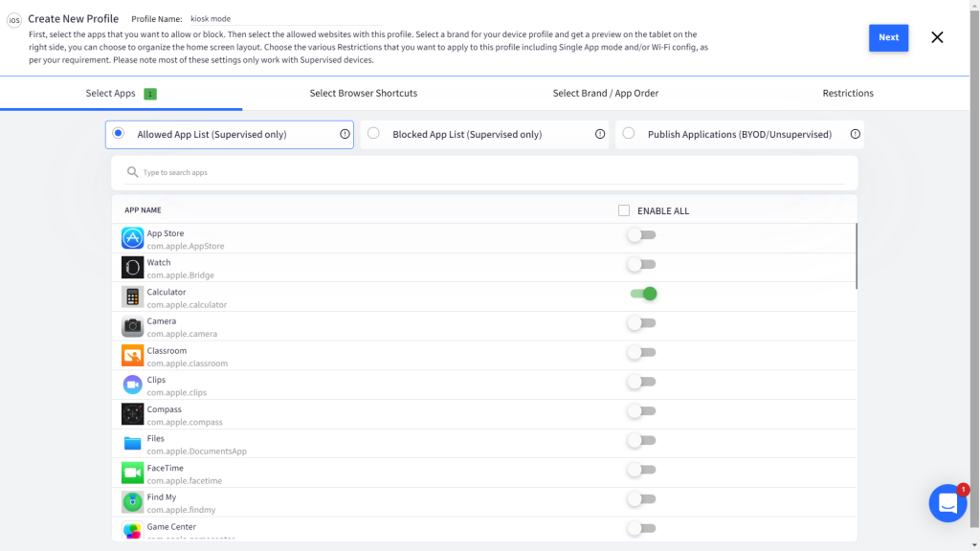Click the Calculator app icon
This screenshot has height=551, width=980.
(132, 298)
